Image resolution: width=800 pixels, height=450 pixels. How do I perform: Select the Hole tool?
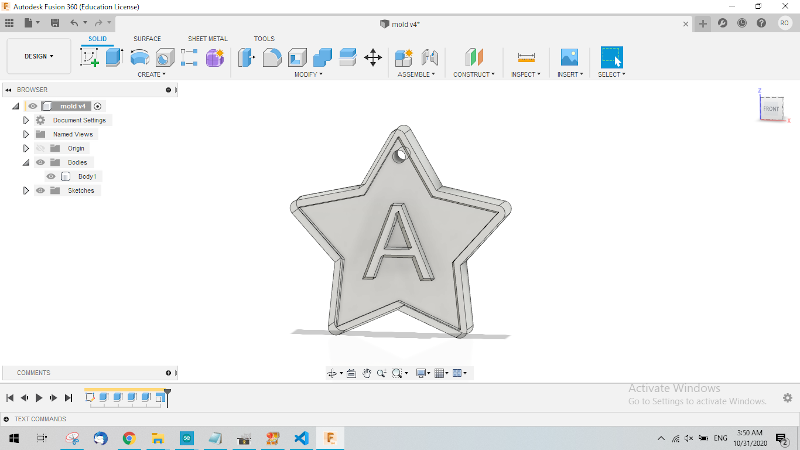(x=164, y=57)
